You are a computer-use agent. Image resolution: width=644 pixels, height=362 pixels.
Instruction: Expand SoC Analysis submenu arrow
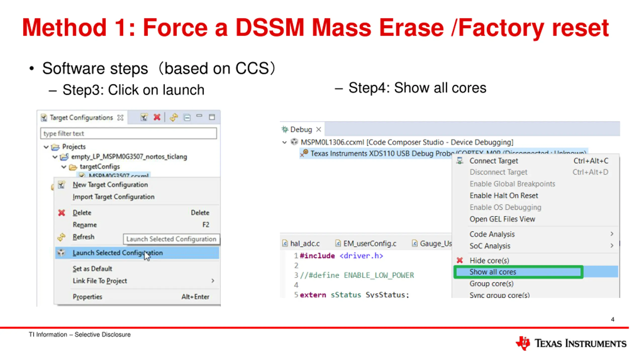point(612,245)
